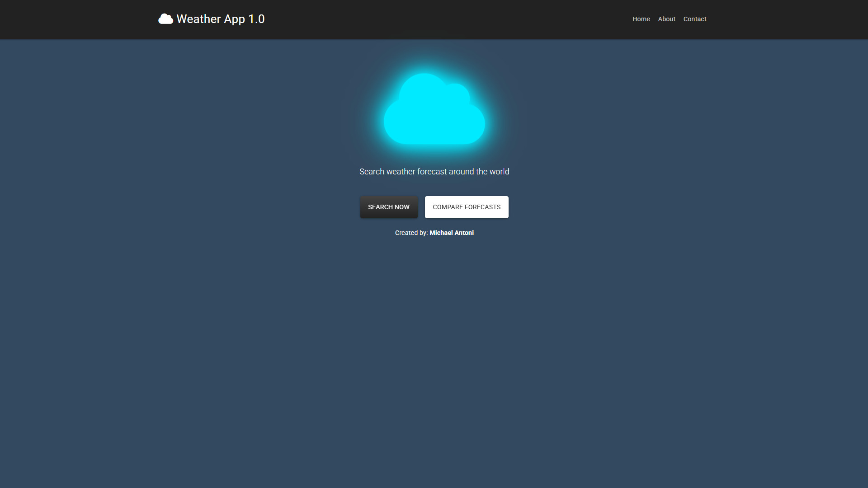Image resolution: width=868 pixels, height=488 pixels.
Task: Click the word 'world' in the tagline
Action: point(499,172)
